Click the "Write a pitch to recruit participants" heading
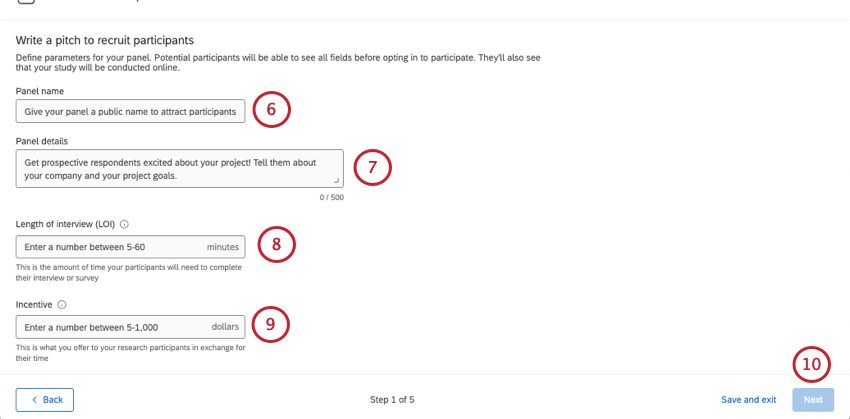 (104, 40)
